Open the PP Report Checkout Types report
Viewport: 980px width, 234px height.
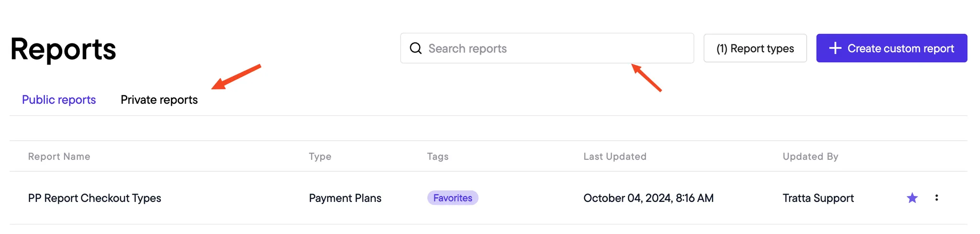(x=95, y=198)
